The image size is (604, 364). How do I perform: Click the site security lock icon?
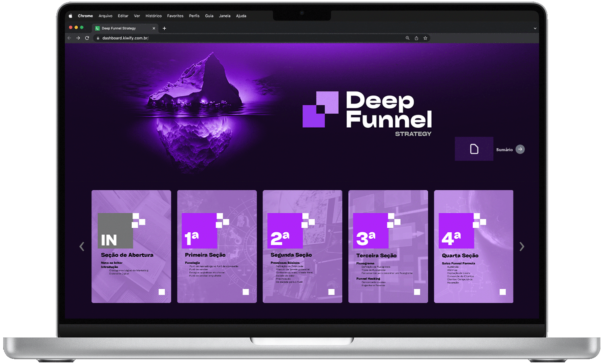pyautogui.click(x=98, y=38)
